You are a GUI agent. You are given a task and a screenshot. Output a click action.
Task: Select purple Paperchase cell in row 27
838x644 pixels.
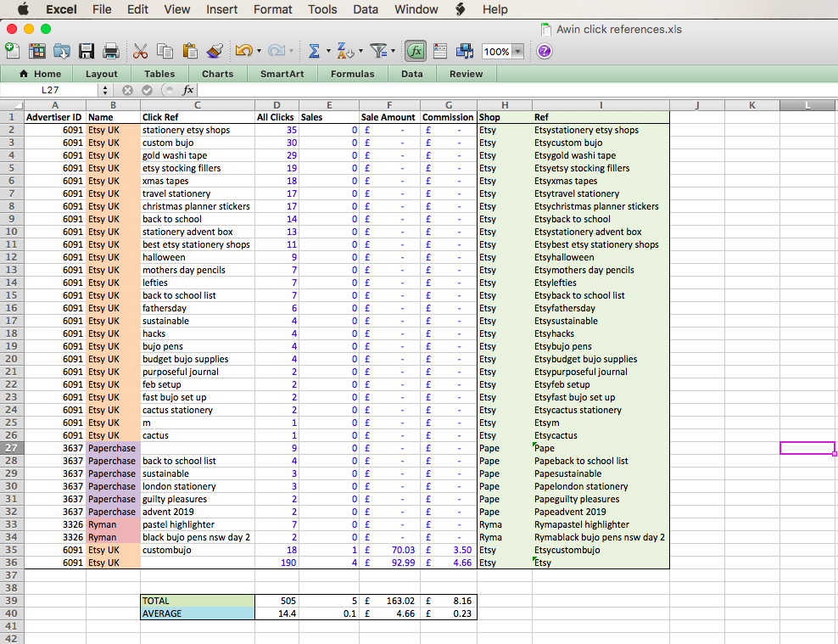pos(113,448)
